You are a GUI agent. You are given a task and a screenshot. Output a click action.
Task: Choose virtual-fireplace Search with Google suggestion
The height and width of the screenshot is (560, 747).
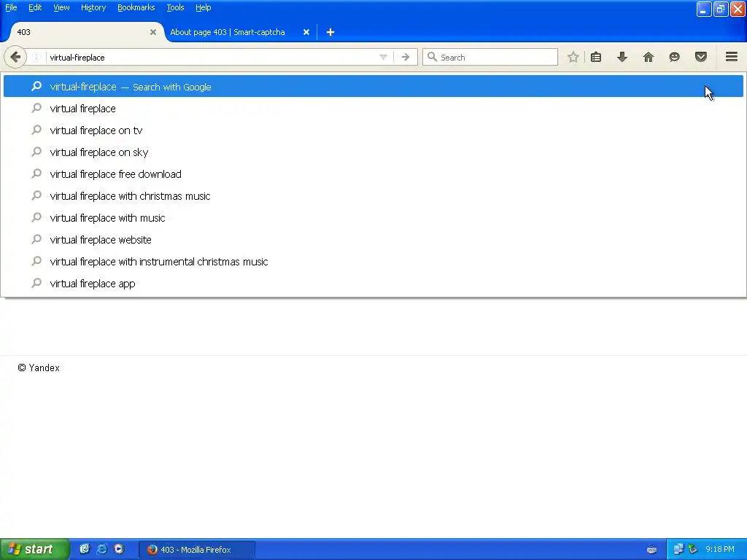(x=373, y=86)
